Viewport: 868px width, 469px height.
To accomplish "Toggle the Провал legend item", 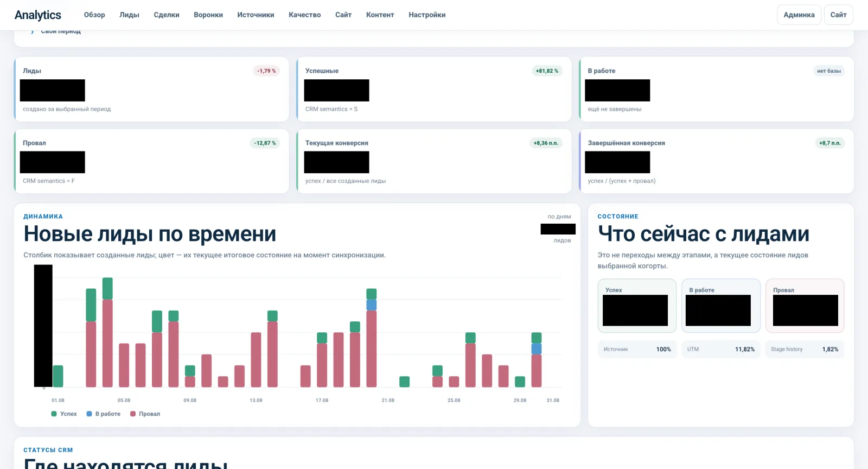I will point(145,414).
